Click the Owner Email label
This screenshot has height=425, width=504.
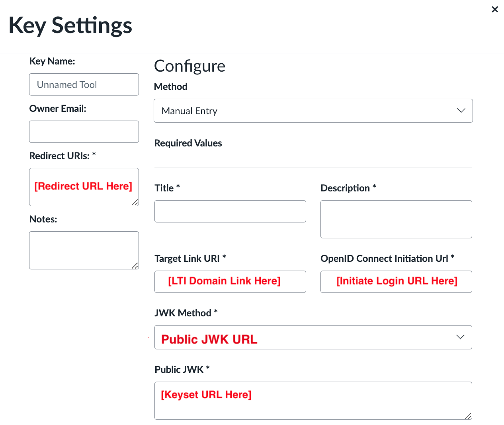point(58,109)
